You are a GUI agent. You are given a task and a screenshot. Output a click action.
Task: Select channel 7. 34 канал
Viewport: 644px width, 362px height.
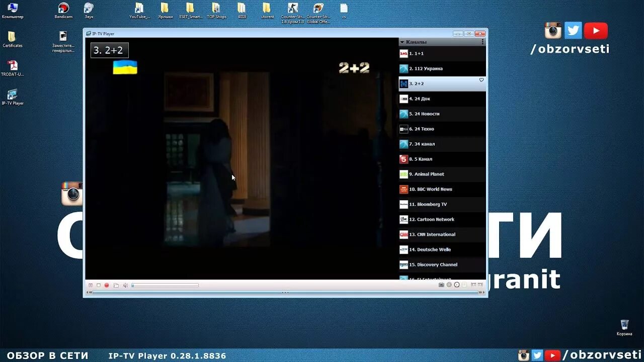[442, 144]
